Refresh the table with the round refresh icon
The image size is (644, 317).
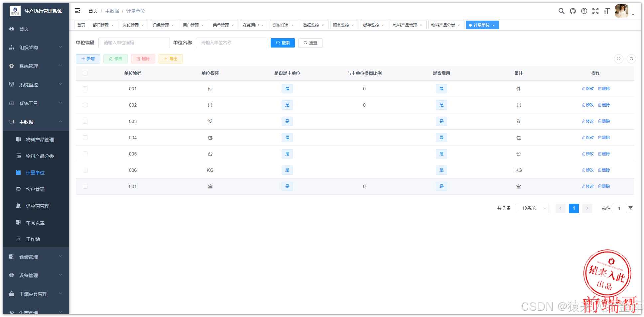coord(631,58)
